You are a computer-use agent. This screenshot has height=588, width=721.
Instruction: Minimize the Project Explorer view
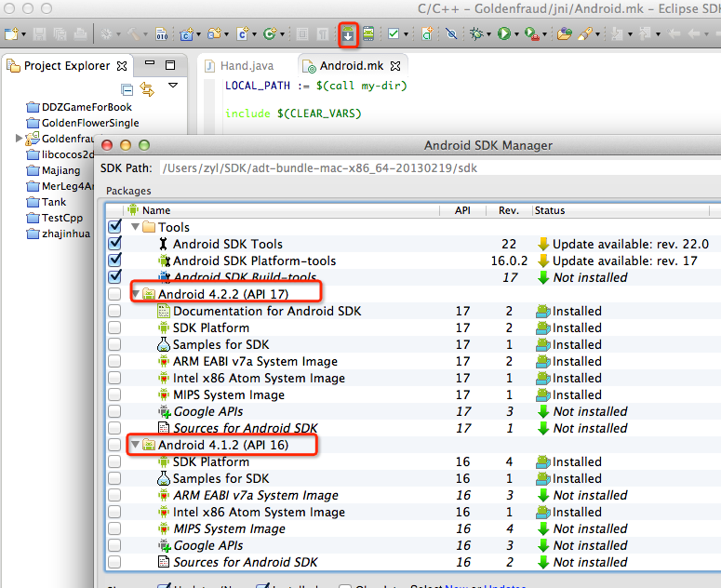tap(150, 64)
